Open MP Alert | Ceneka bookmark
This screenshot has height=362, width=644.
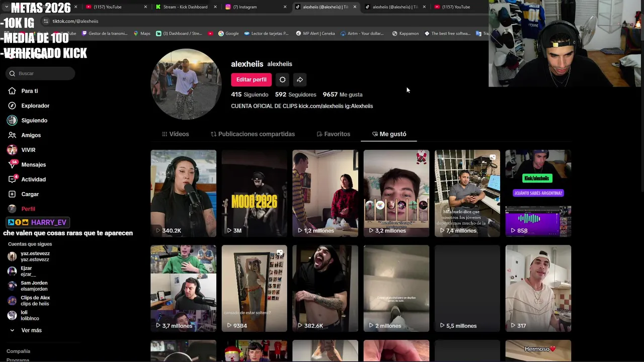point(315,34)
